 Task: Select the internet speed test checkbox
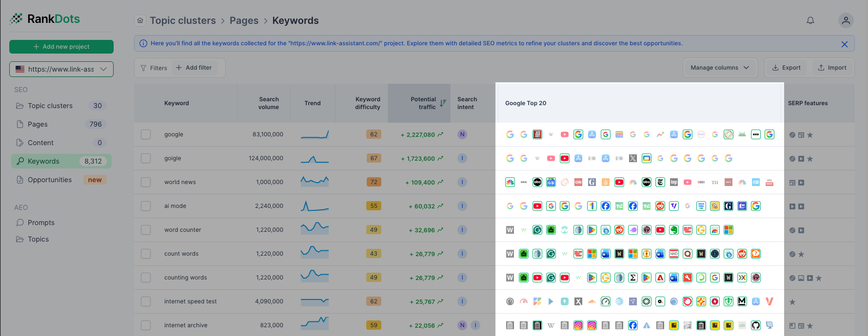(146, 301)
